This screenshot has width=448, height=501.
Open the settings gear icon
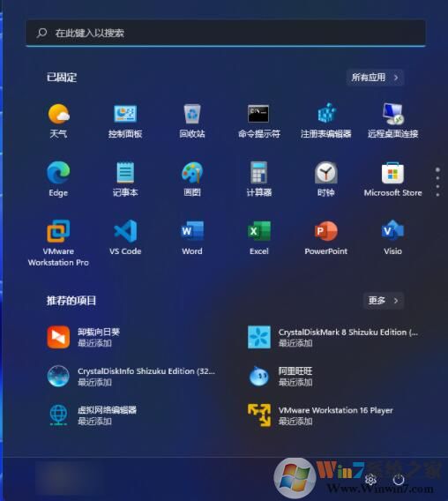(x=370, y=480)
